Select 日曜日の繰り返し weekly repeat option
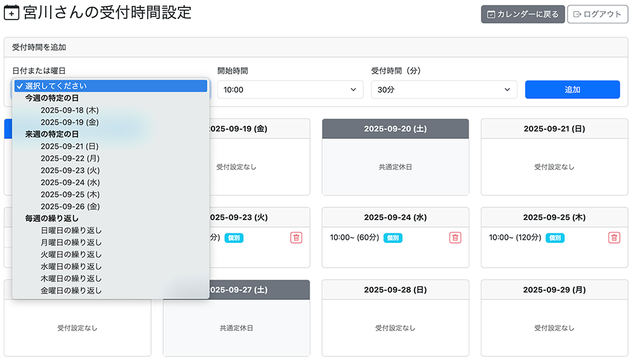The image size is (635, 364). click(71, 231)
